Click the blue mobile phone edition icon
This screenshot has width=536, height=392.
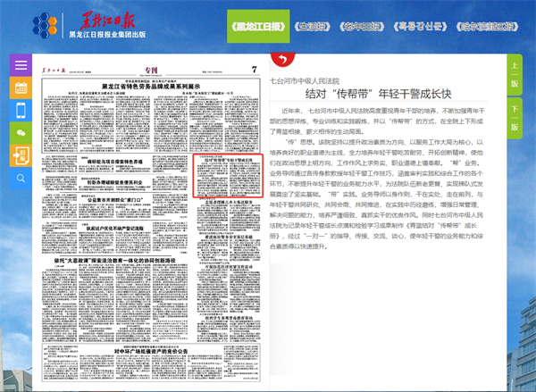coord(21,110)
